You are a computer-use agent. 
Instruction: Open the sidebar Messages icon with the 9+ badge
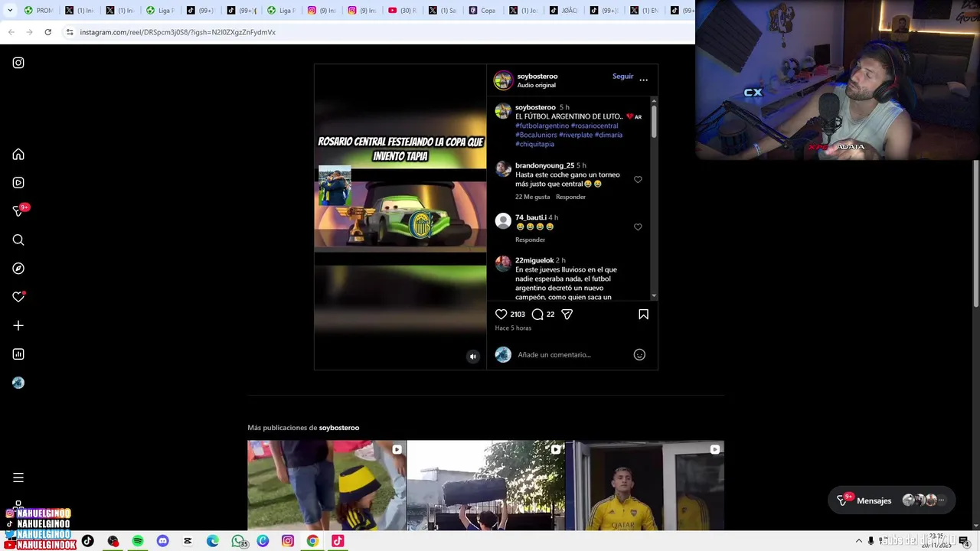point(20,210)
